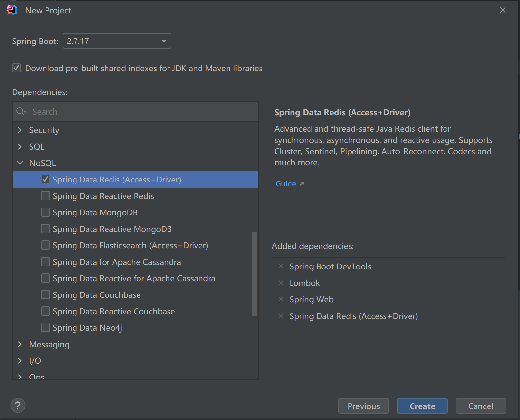This screenshot has height=420, width=520.
Task: Click Spring Data Redis description heading
Action: (342, 112)
